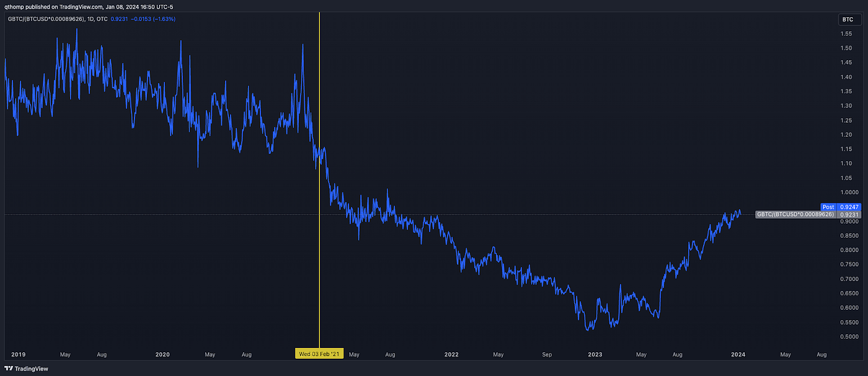The height and width of the screenshot is (376, 868).
Task: Click the blue Post market label
Action: click(828, 207)
